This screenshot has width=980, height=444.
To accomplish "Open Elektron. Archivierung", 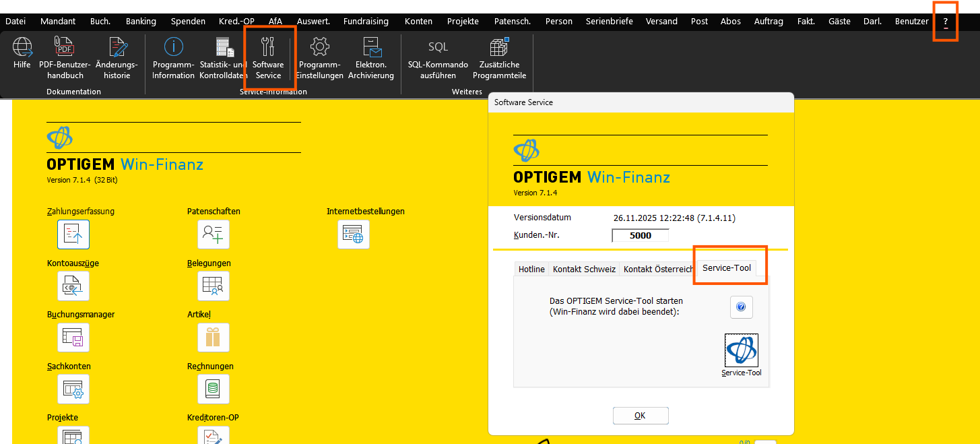I will pos(371,49).
